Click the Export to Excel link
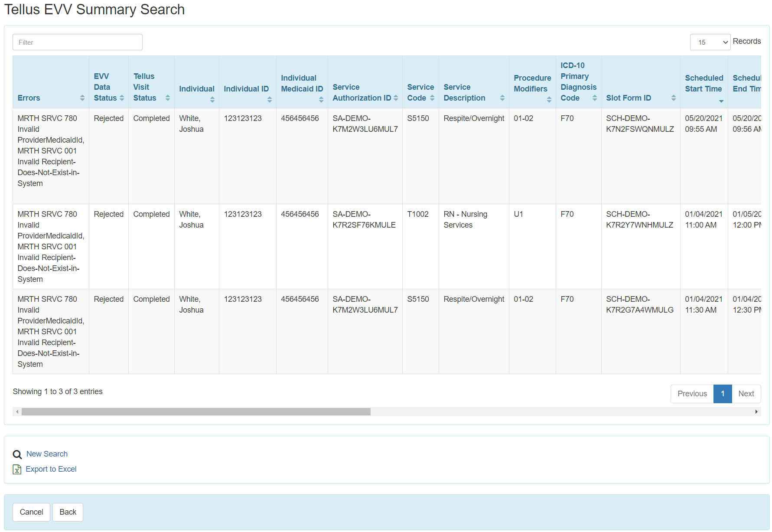The width and height of the screenshot is (772, 532). [51, 469]
